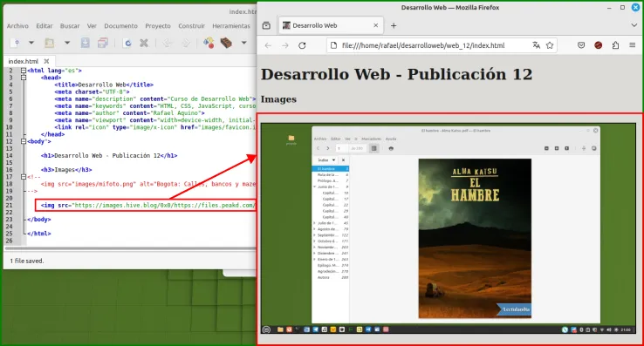This screenshot has height=346, width=644.
Task: Click the El Hambre screenshot image
Action: click(448, 228)
